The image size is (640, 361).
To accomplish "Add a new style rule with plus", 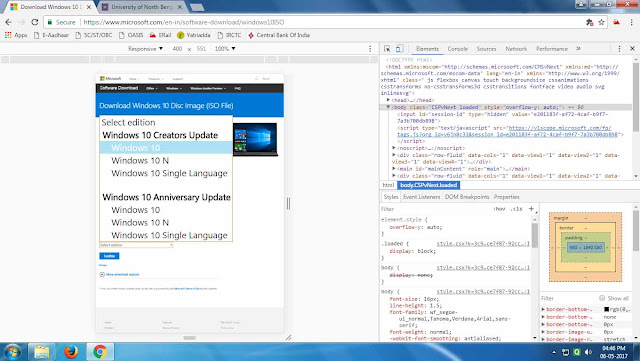I will pos(531,209).
